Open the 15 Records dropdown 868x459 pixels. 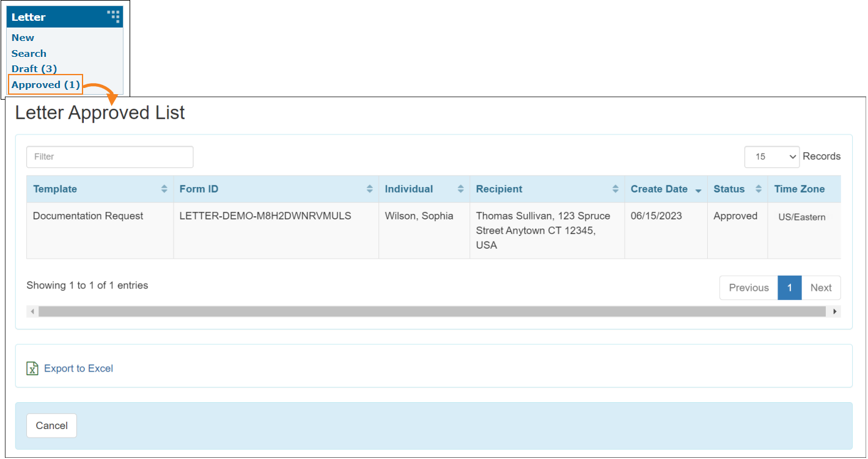tap(771, 157)
